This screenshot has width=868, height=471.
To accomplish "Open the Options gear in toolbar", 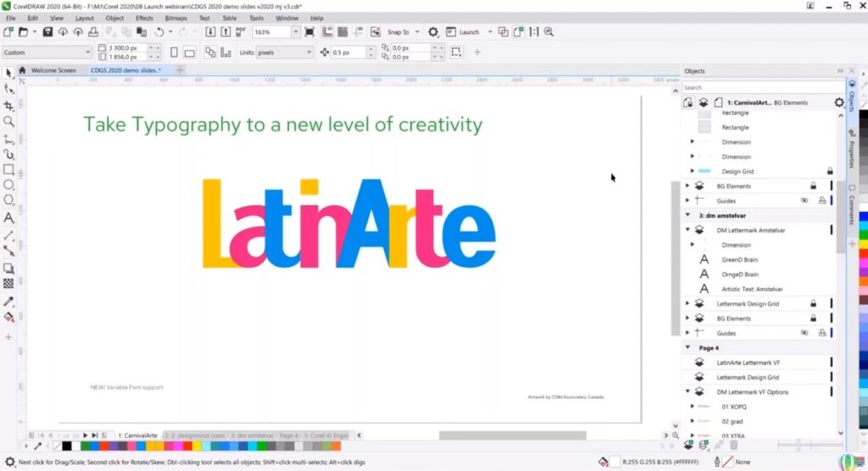I will 433,32.
